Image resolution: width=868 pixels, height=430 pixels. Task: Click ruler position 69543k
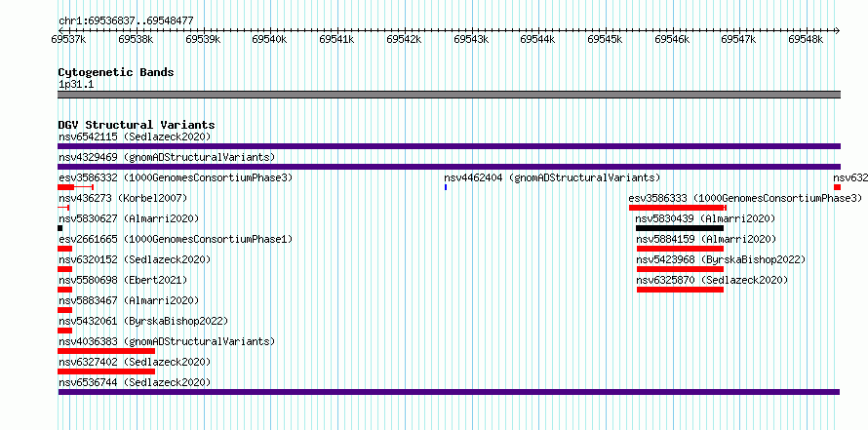point(471,39)
